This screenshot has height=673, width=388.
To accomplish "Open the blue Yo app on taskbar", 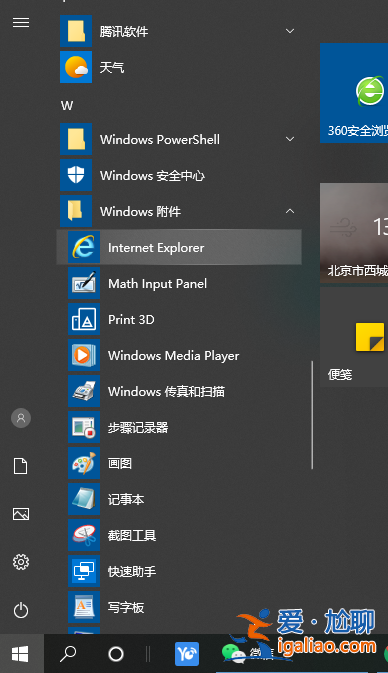I will tap(187, 654).
